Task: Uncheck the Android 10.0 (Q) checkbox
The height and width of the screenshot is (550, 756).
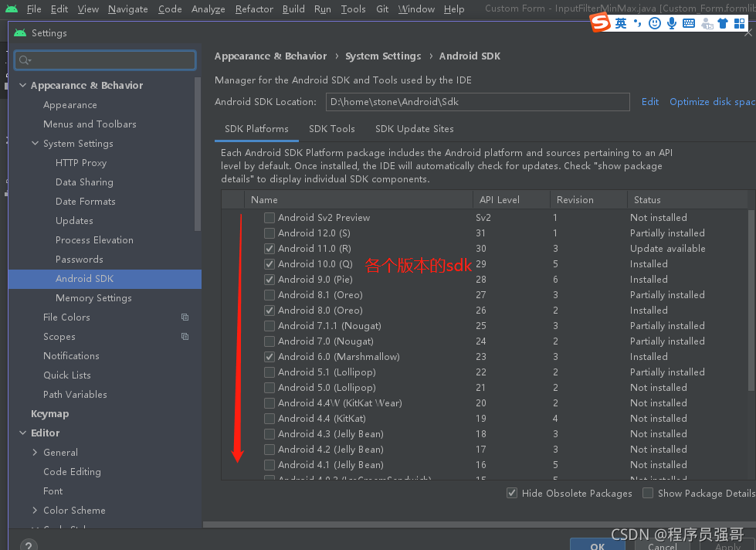Action: coord(270,264)
